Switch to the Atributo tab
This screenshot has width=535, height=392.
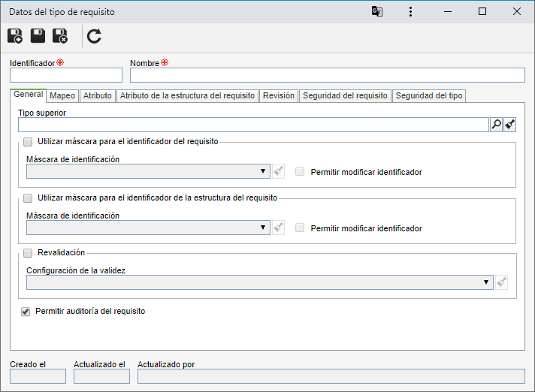[x=98, y=96]
